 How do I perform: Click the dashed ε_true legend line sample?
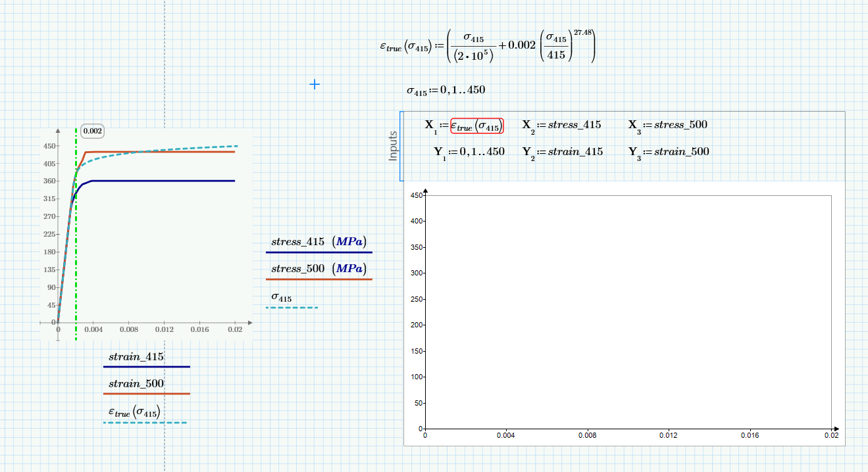(145, 423)
